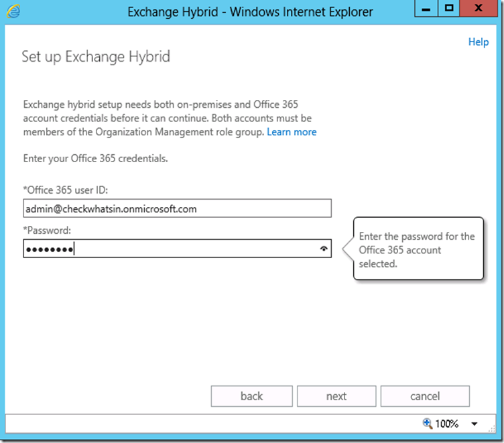Follow the Learn more link

point(292,132)
